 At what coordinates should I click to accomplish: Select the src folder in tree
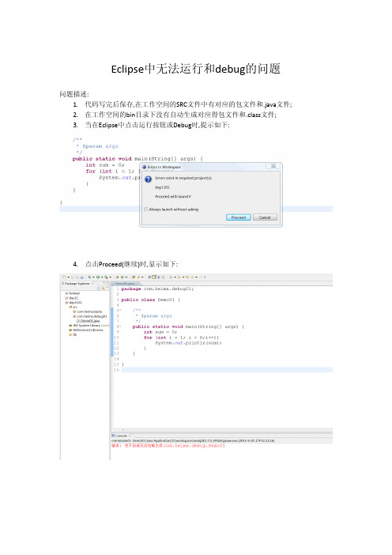pyautogui.click(x=73, y=308)
